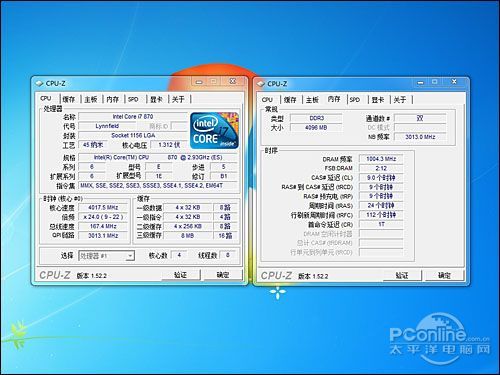Open SPD tab in left CPU-Z window

point(133,99)
